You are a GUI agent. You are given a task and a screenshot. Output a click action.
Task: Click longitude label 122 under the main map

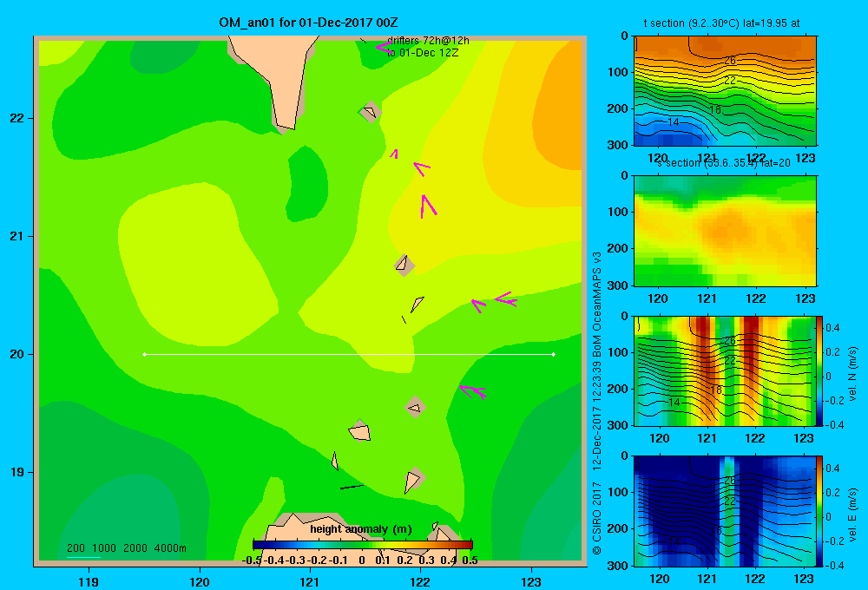(x=420, y=581)
